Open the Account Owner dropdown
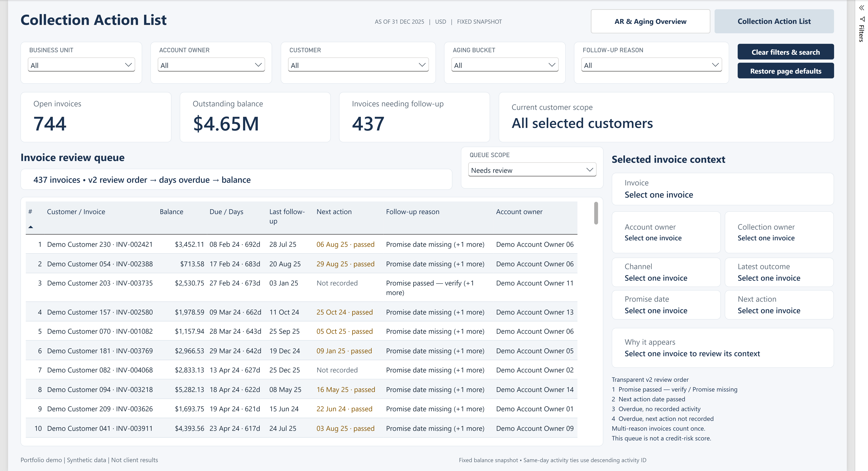The width and height of the screenshot is (868, 471). (211, 65)
